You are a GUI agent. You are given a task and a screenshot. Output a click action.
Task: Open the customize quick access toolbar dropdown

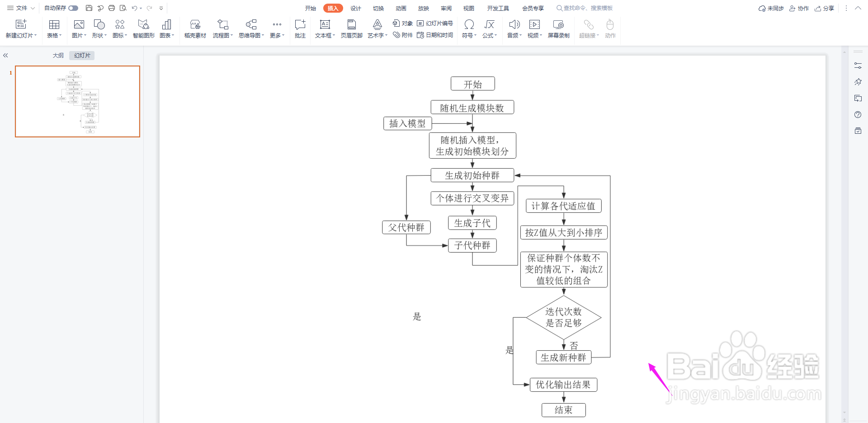coord(161,8)
